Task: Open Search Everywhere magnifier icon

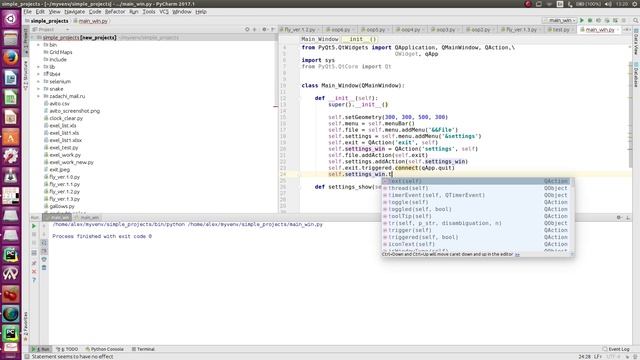Action: click(x=636, y=20)
